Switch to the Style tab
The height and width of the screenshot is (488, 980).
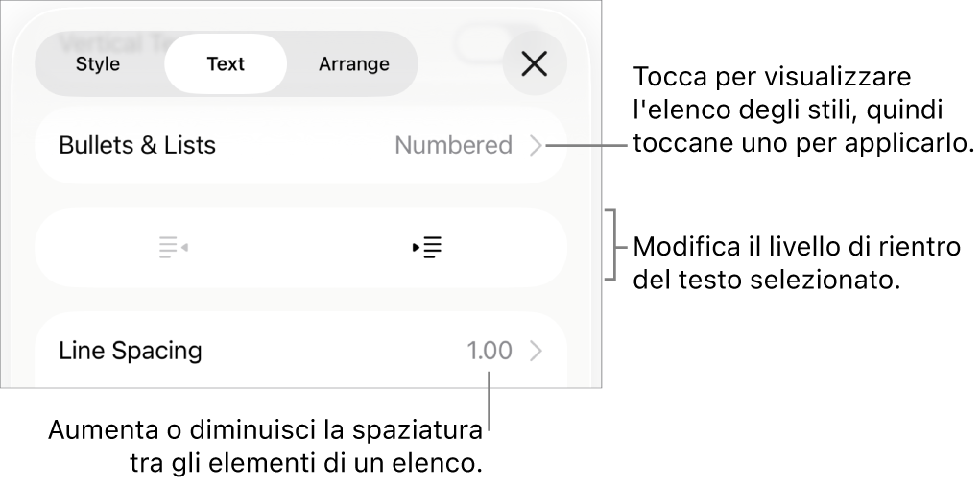[x=98, y=64]
